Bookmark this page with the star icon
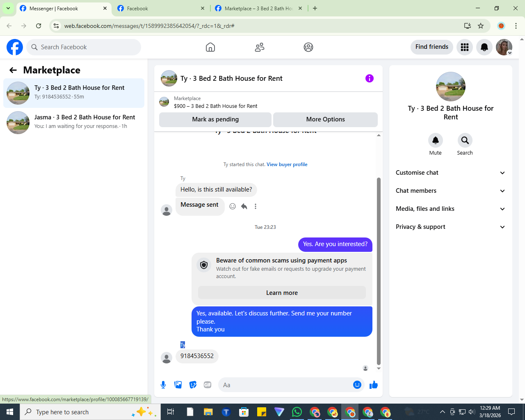The width and height of the screenshot is (525, 420). coord(481,26)
